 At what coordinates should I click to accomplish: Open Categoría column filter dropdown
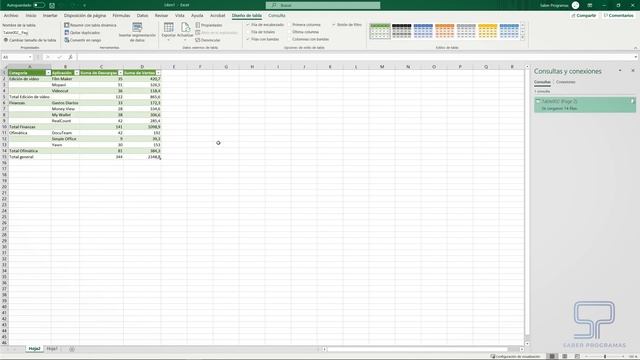[x=48, y=73]
